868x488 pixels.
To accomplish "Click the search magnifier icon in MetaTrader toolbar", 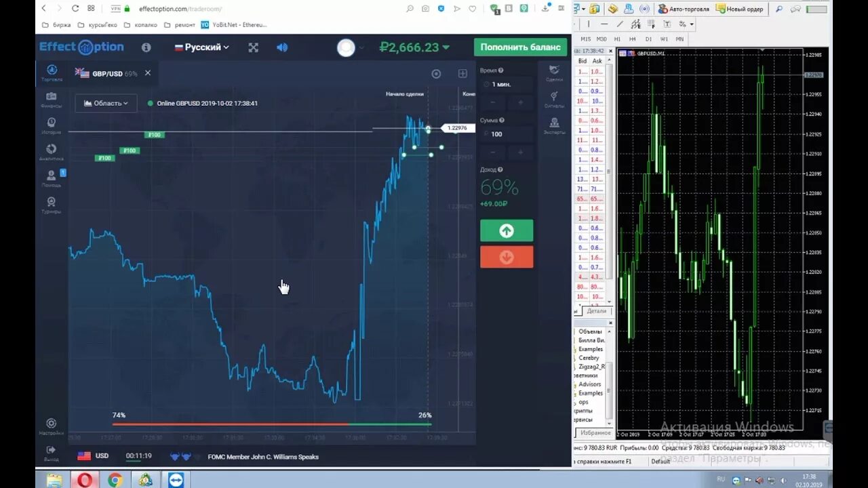I will pos(779,9).
